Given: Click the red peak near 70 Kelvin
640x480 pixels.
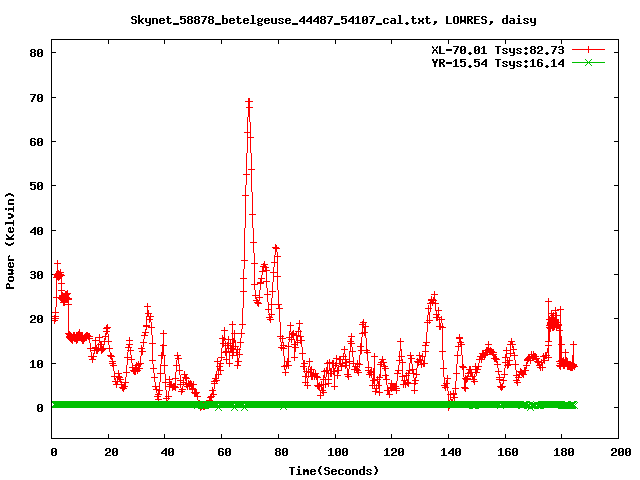Looking at the screenshot, I should point(249,102).
